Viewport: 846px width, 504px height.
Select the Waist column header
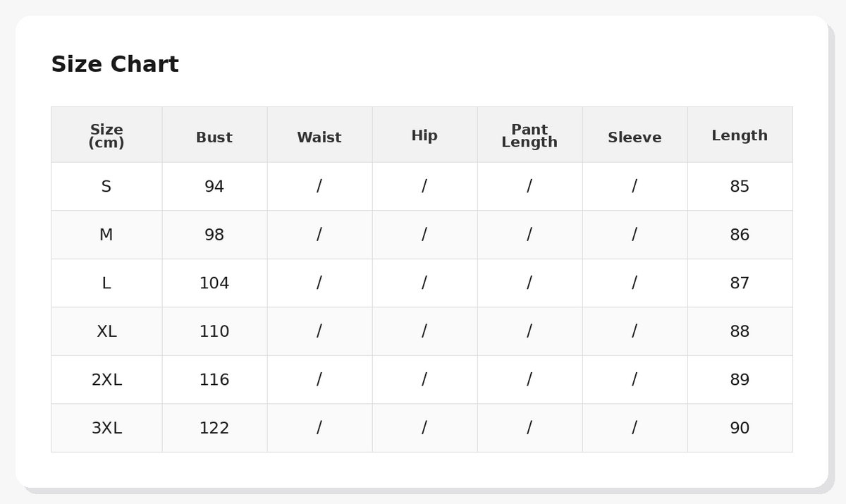[x=319, y=138]
